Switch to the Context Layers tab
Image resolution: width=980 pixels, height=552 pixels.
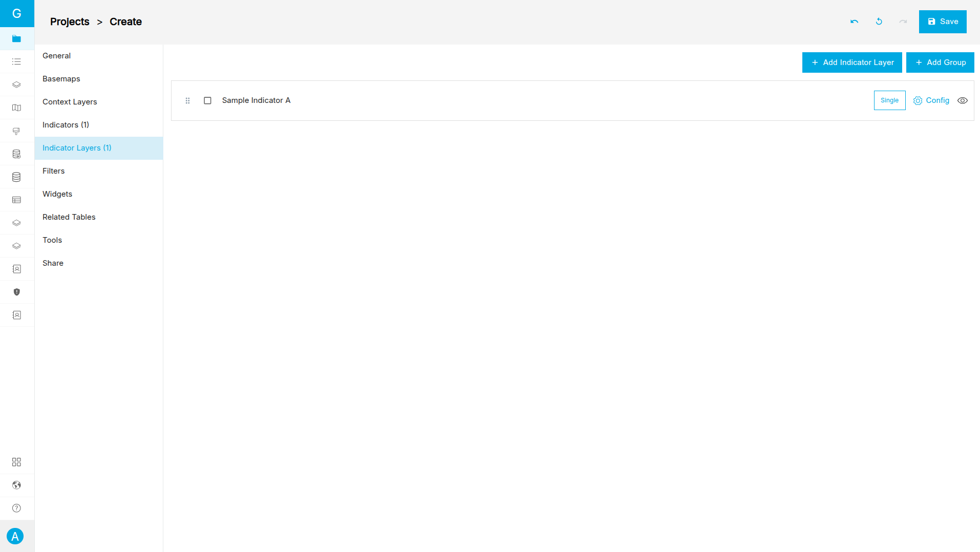pos(70,102)
